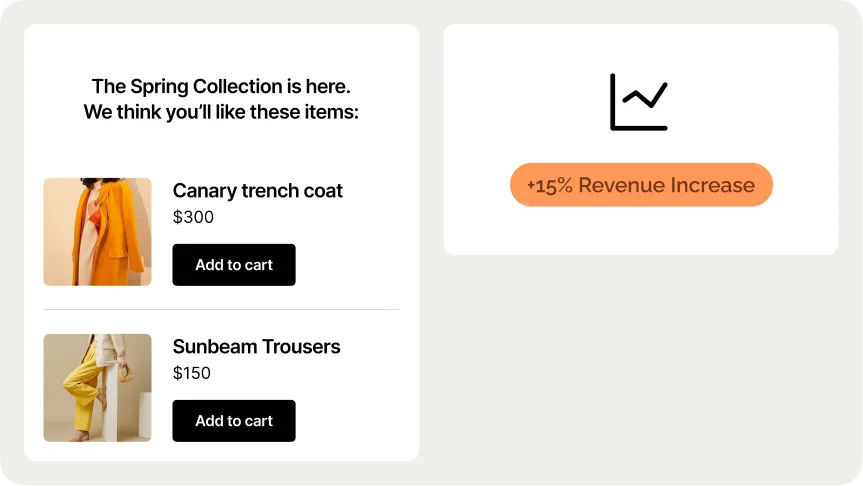Click "We think you'll like these items" line
This screenshot has height=486, width=863.
click(x=221, y=112)
